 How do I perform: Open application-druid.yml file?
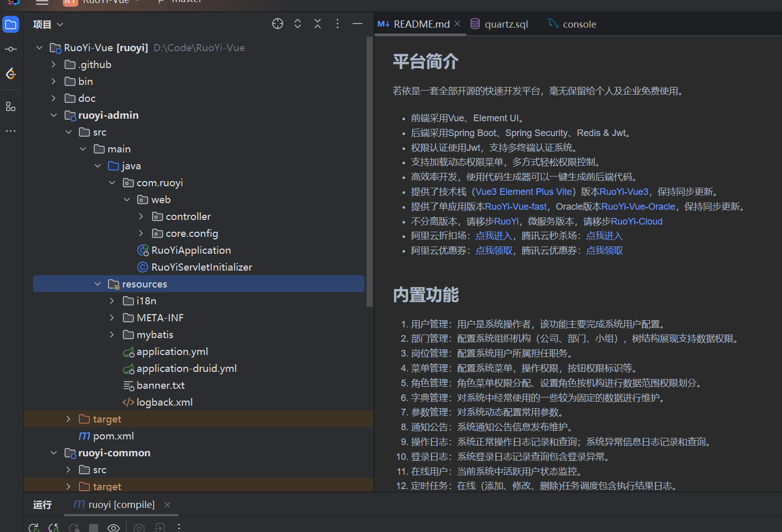click(x=180, y=368)
